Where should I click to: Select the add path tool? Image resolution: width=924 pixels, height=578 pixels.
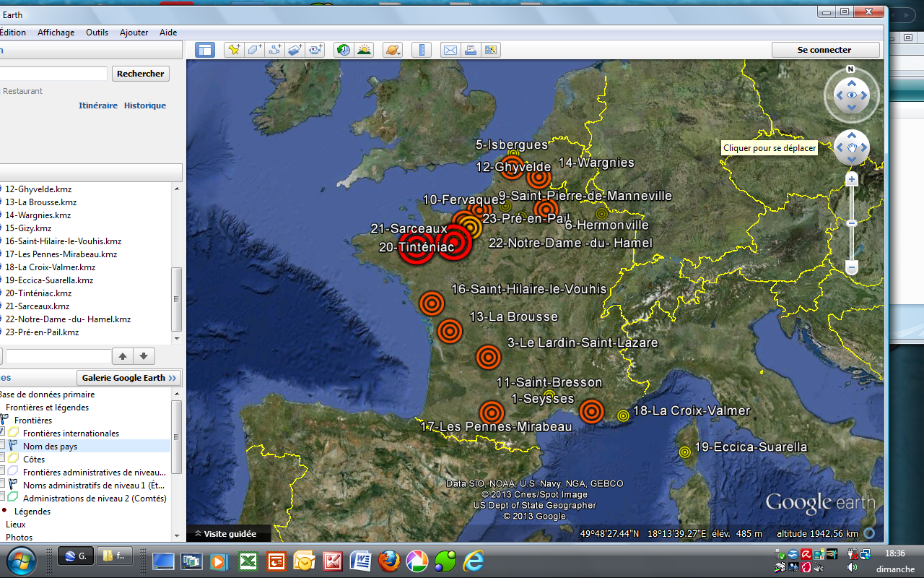(274, 50)
